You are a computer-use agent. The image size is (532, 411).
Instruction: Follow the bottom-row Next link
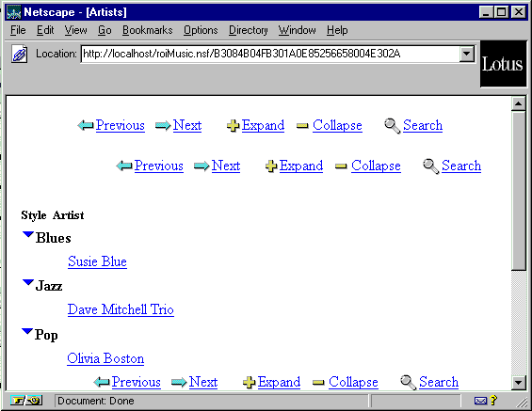[x=203, y=382]
